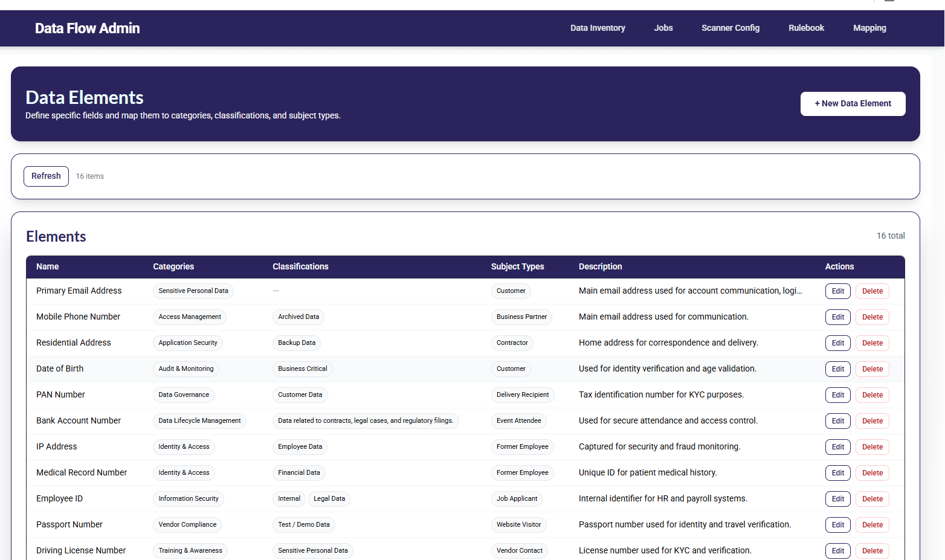Click the Data Flow Admin logo title
The width and height of the screenshot is (945, 560).
(87, 28)
